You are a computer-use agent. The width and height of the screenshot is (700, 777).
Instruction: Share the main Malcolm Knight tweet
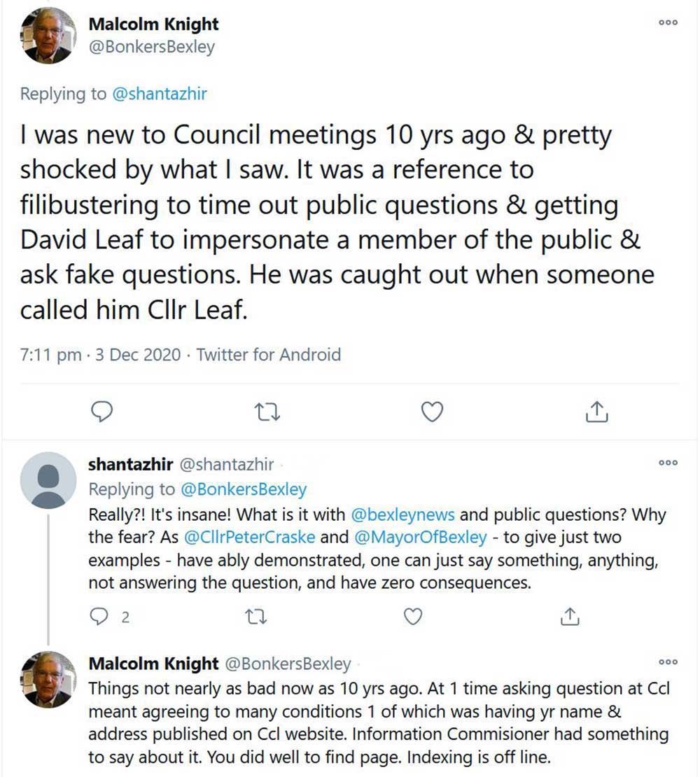coord(596,412)
